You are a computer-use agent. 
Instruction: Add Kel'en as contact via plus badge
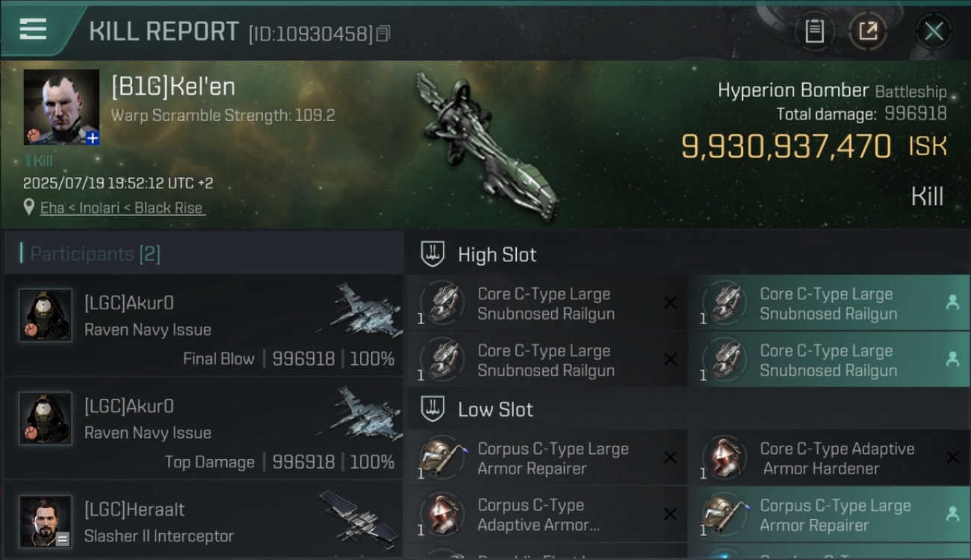click(x=92, y=137)
